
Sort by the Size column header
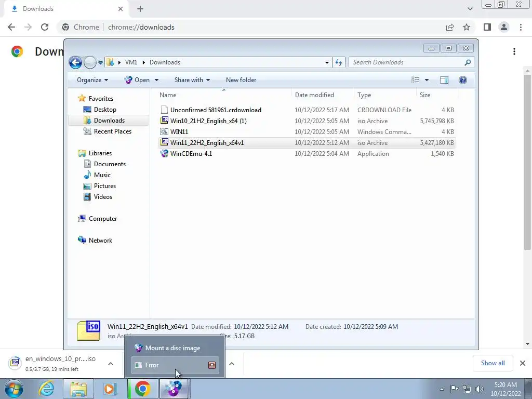click(x=437, y=95)
